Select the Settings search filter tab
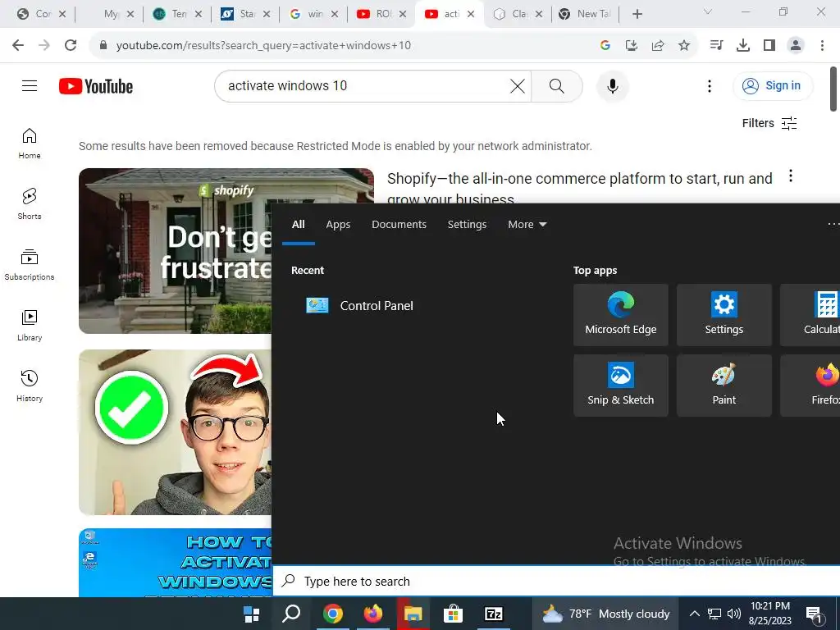 pos(467,225)
